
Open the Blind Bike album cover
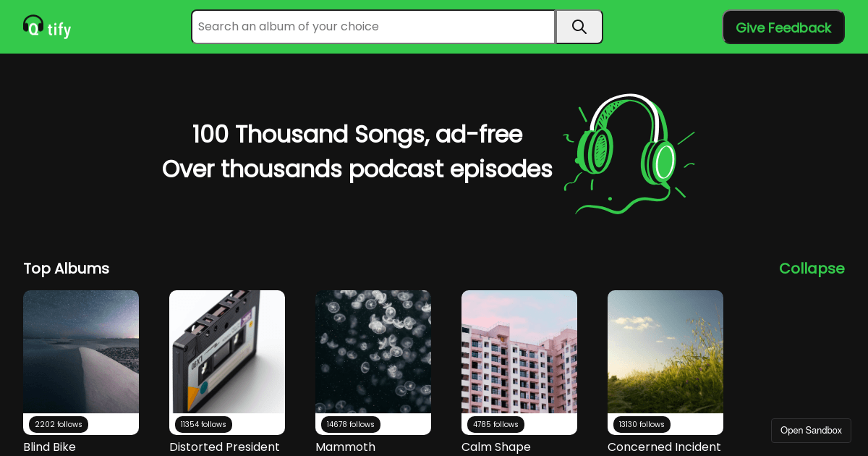click(81, 352)
